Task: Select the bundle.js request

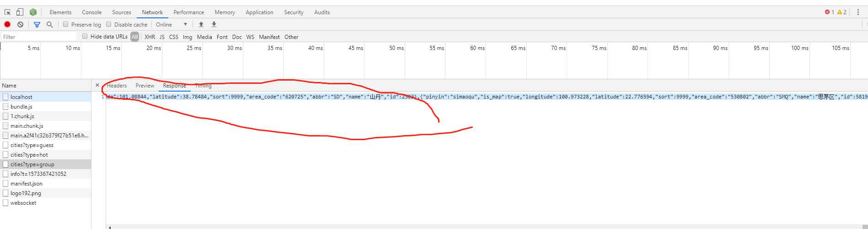Action: coord(46,106)
